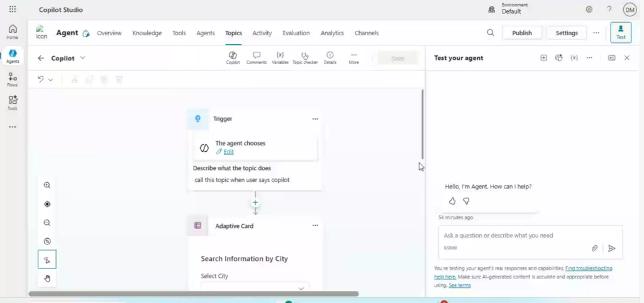Open test pane more options ellipsis

tap(589, 58)
